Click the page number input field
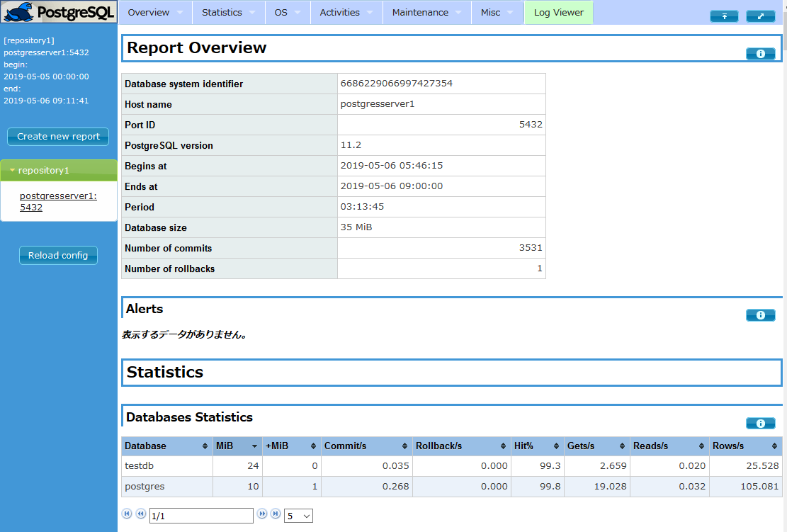 [x=200, y=515]
